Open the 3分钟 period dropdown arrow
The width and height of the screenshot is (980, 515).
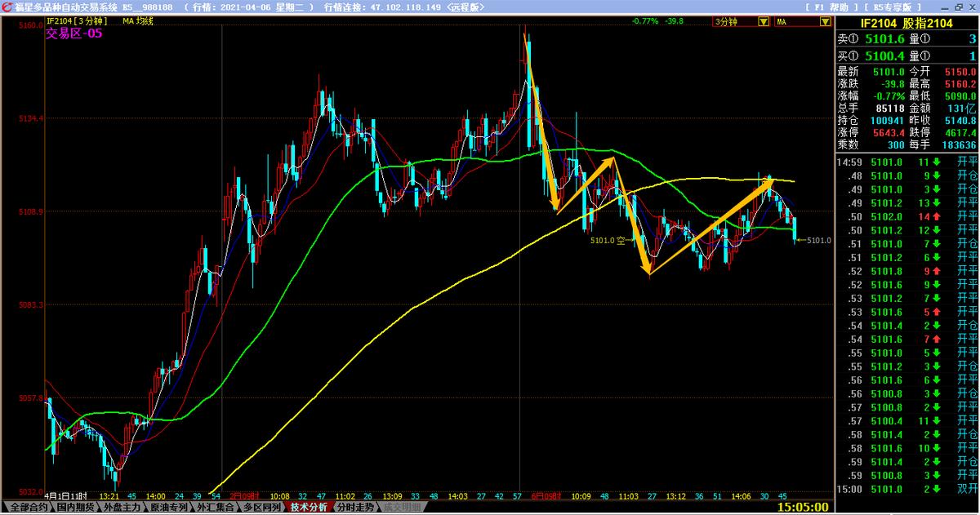(x=764, y=21)
